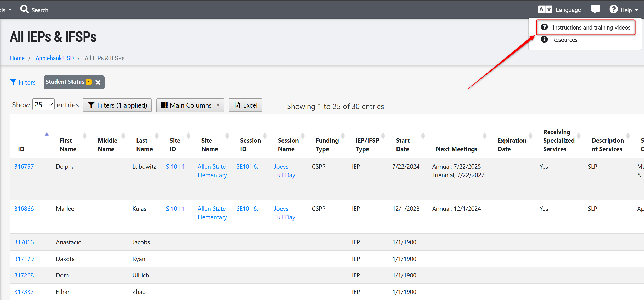Open Allen State Elementary site link

coord(212,171)
